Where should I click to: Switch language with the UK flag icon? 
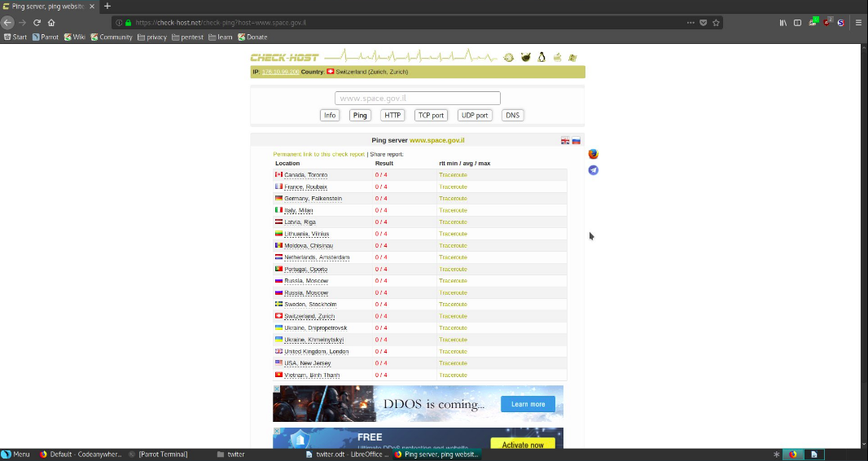[x=565, y=141]
